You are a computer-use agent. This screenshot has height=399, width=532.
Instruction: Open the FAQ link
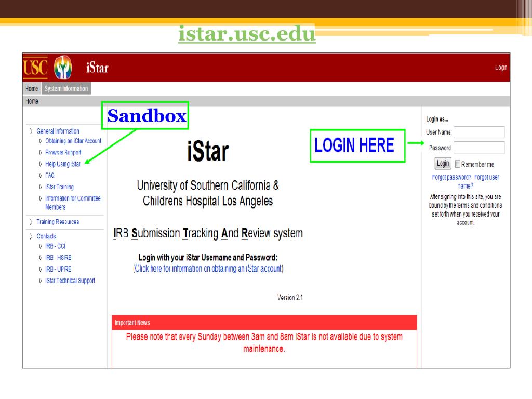tap(49, 176)
